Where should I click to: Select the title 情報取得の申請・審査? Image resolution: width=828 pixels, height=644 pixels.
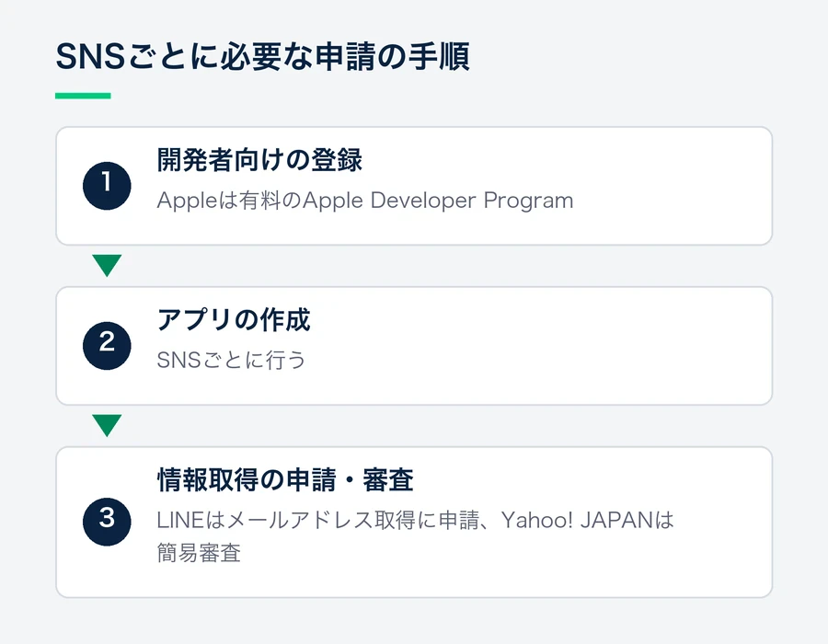tap(285, 480)
